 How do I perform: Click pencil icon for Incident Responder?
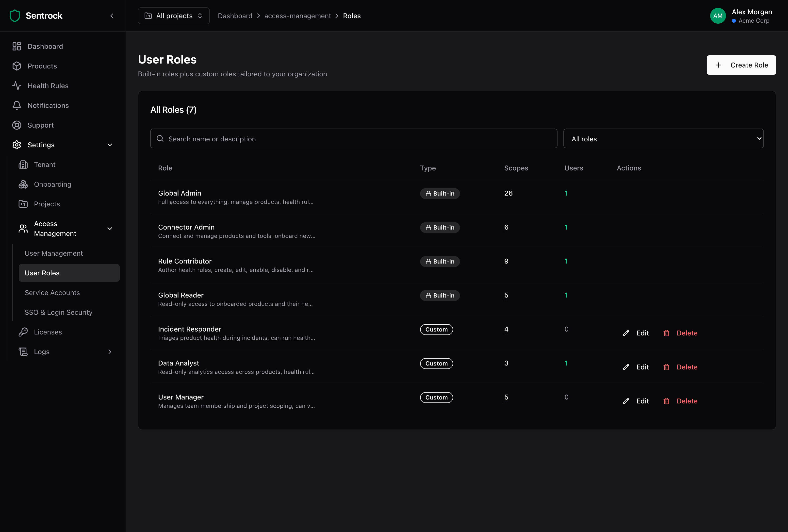(x=626, y=333)
